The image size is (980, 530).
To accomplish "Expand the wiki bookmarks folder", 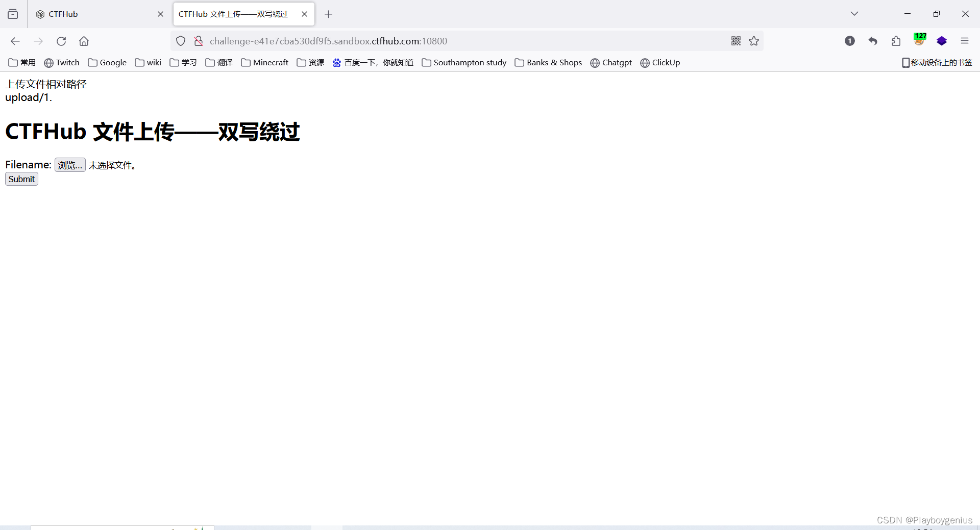I will click(x=148, y=63).
